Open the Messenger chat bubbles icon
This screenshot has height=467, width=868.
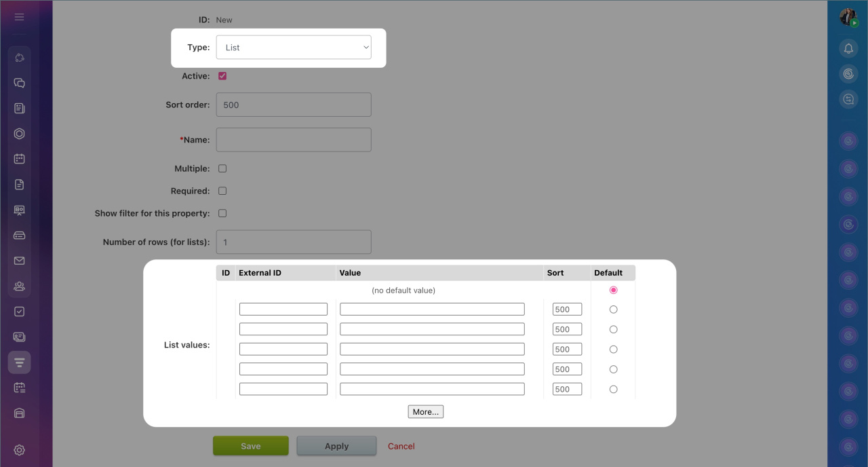click(x=19, y=83)
